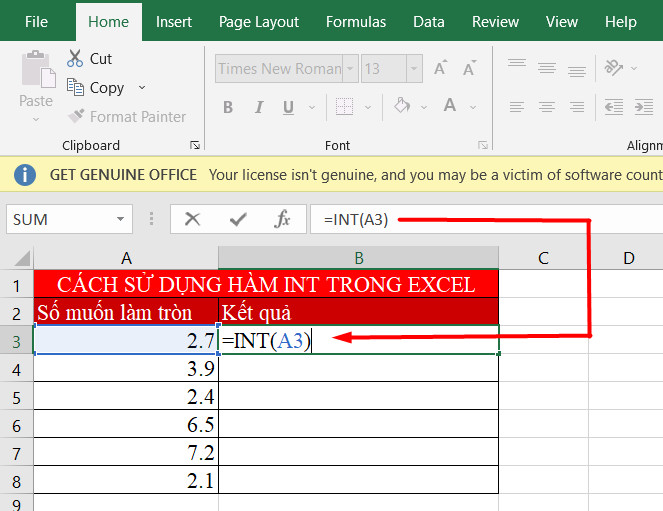This screenshot has height=511, width=663.
Task: Apply cell borders icon
Action: coord(344,107)
